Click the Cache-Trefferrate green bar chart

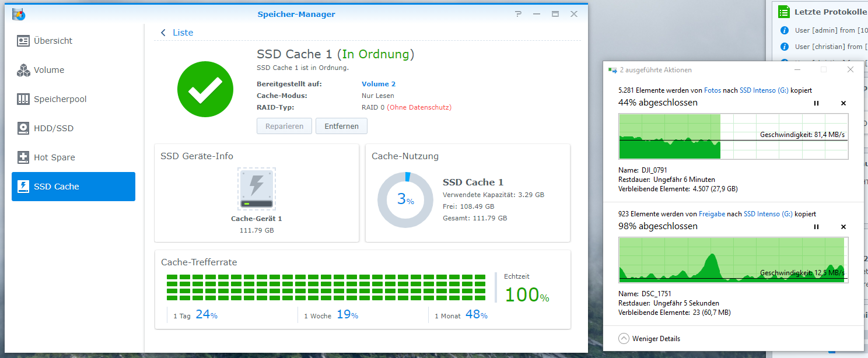coord(326,286)
